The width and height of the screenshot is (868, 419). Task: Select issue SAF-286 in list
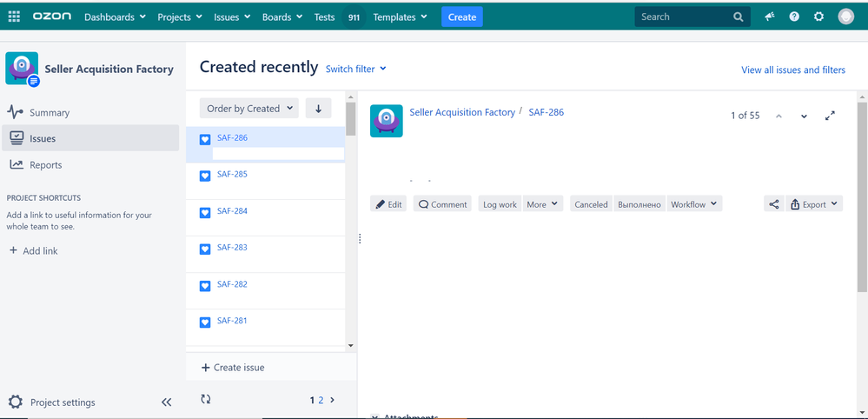click(x=265, y=144)
